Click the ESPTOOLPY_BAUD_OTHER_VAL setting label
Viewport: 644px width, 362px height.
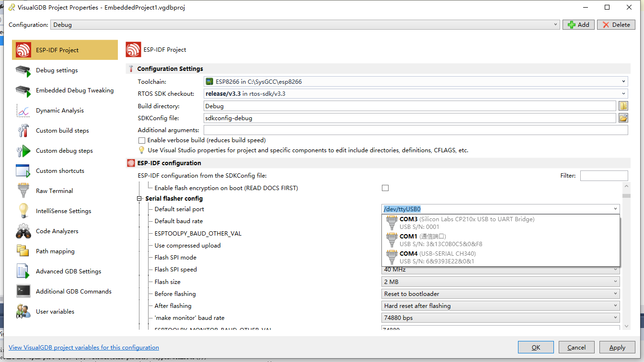pyautogui.click(x=198, y=234)
